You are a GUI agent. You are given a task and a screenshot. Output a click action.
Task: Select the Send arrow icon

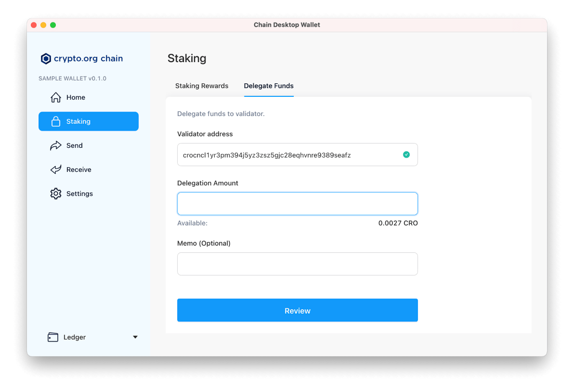coord(54,145)
